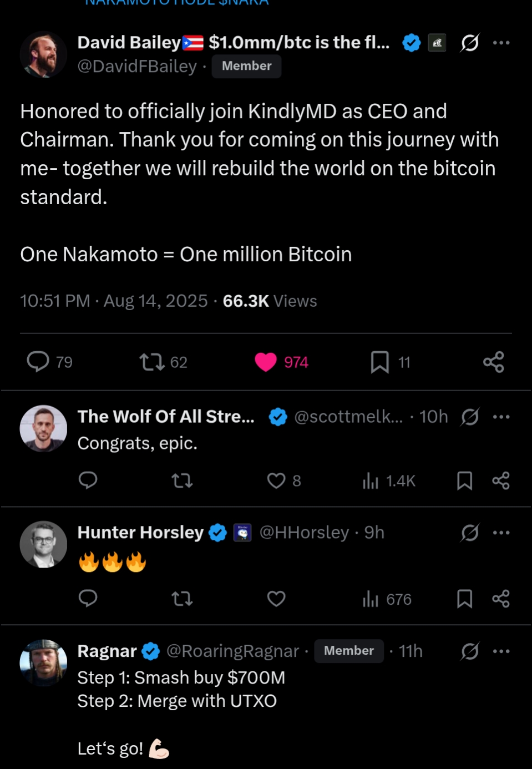Click Grok icon on David Bailey's post
532x769 pixels.
click(x=470, y=43)
